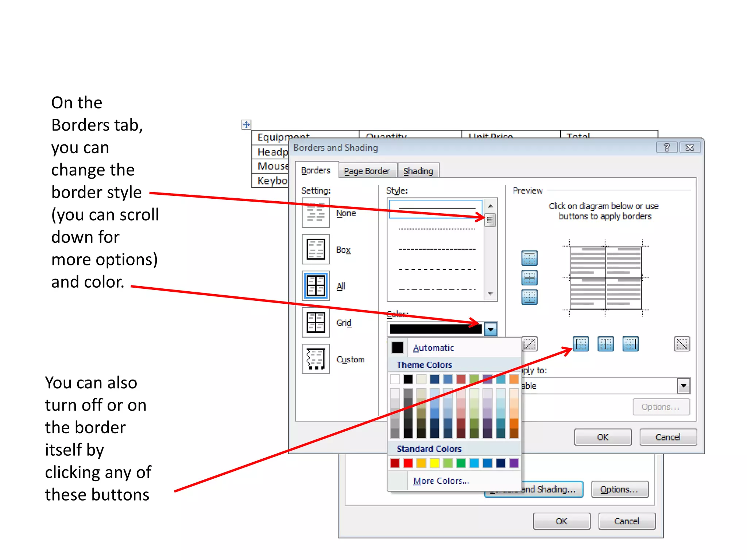The image size is (747, 560).
Task: Select the None border setting icon
Action: click(316, 213)
